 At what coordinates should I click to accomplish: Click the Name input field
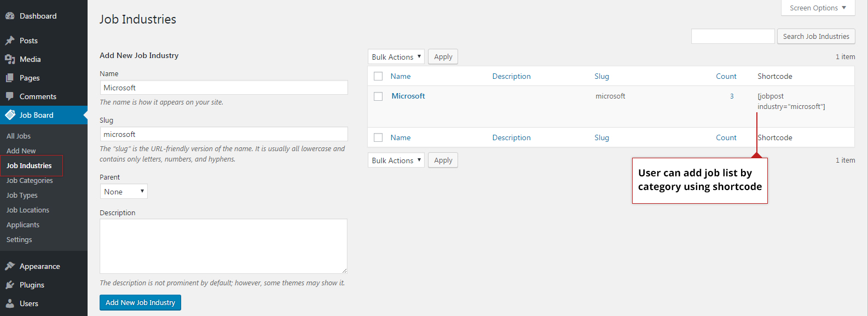(224, 88)
